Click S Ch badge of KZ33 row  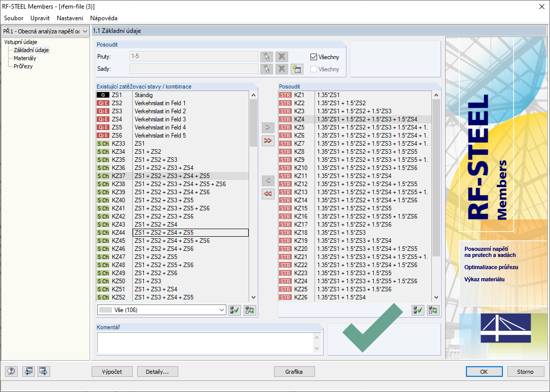103,144
